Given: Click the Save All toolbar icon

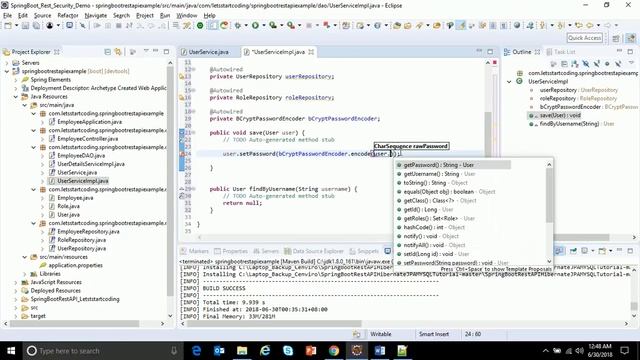Looking at the screenshot, I should click(36, 25).
